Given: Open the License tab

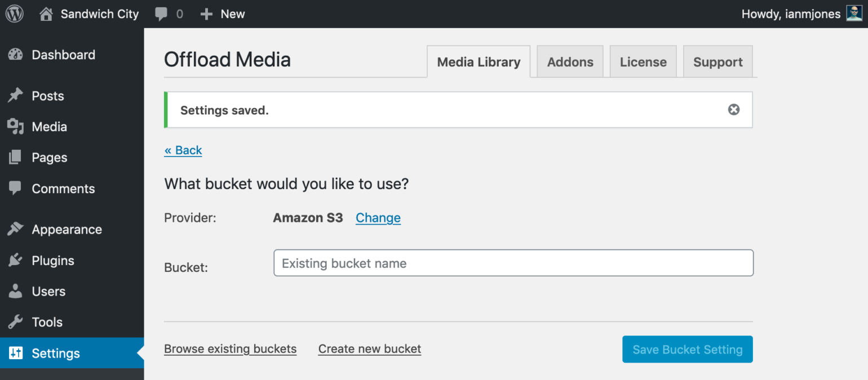Looking at the screenshot, I should click(x=643, y=61).
